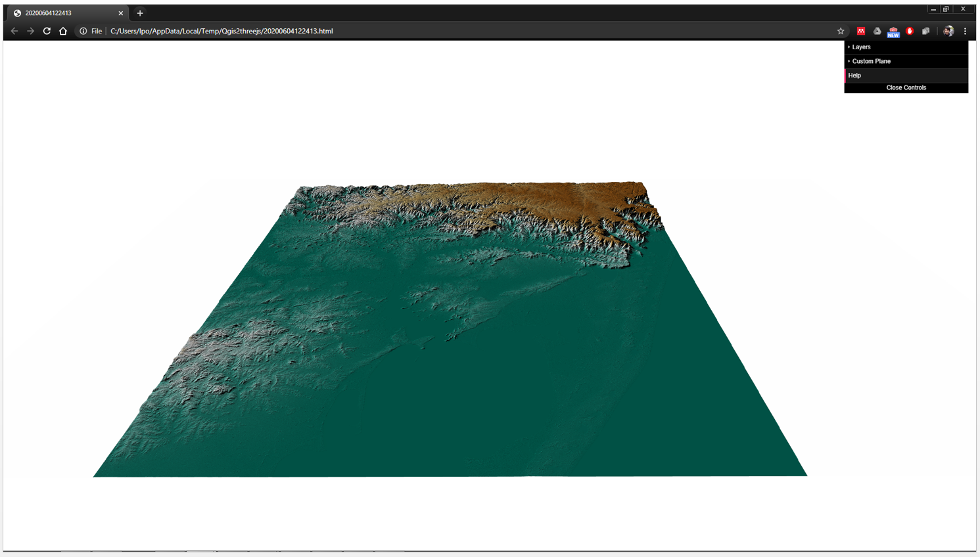This screenshot has width=980, height=557.
Task: Open the user profile avatar
Action: (948, 31)
